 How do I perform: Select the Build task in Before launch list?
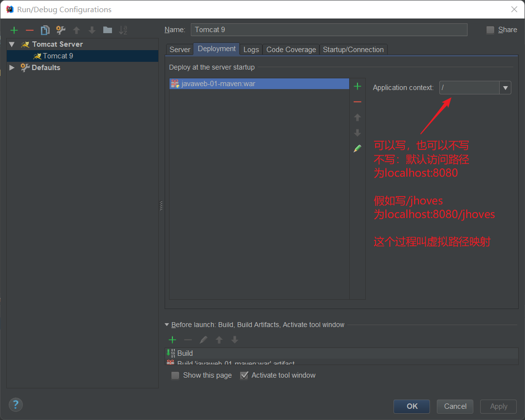click(341, 353)
